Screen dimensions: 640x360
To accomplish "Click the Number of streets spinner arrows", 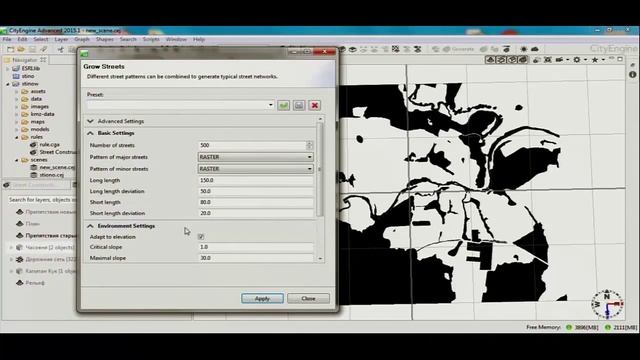I will [309, 145].
